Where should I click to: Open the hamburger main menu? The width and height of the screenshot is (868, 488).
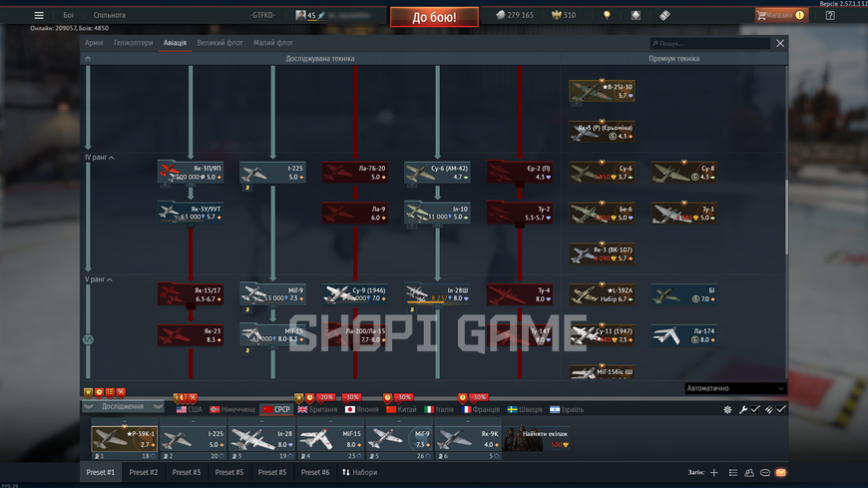pyautogui.click(x=39, y=16)
